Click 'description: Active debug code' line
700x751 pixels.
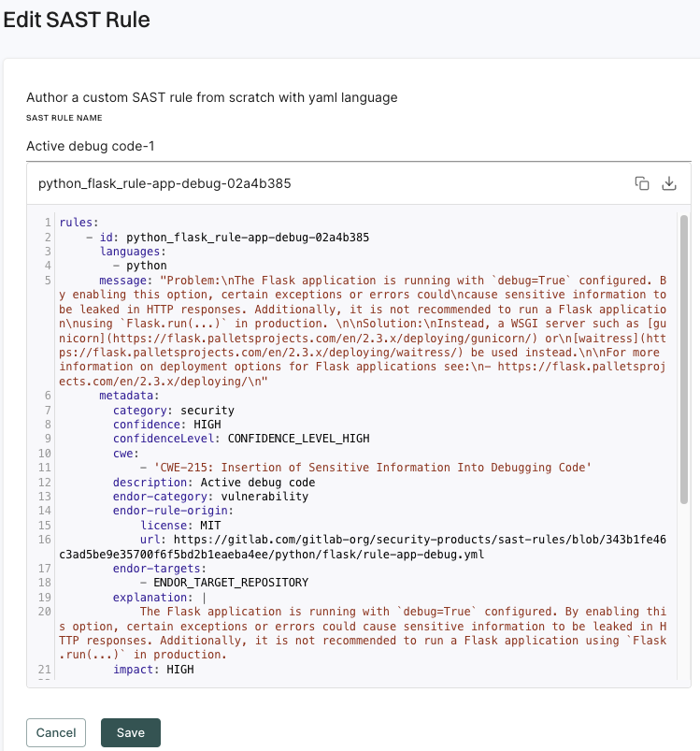tap(214, 483)
